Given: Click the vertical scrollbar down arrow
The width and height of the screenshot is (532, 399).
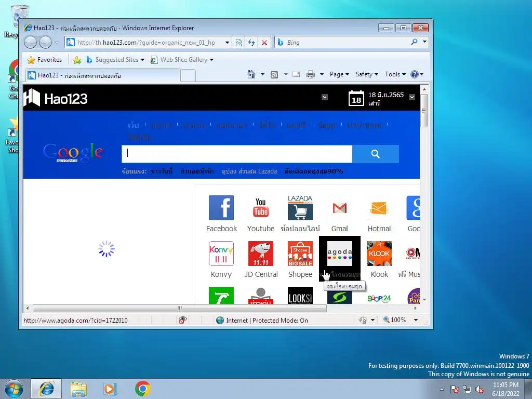Looking at the screenshot, I should tap(424, 300).
